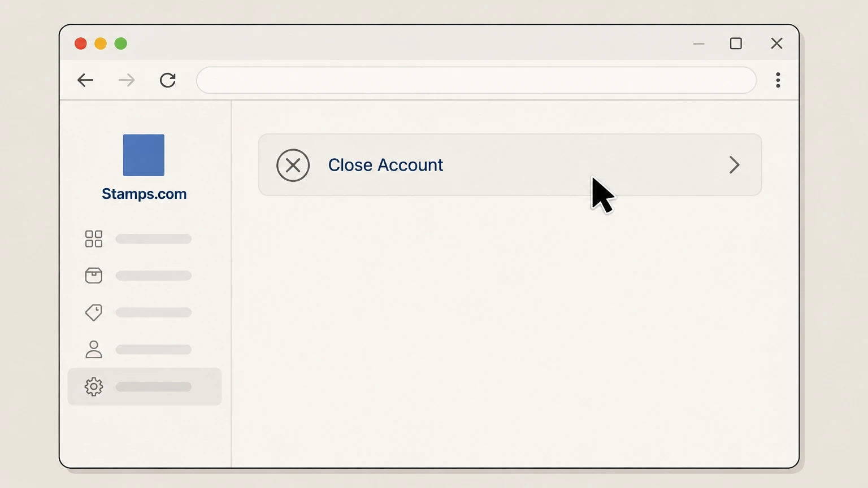Go back with the browser back arrow

click(85, 80)
